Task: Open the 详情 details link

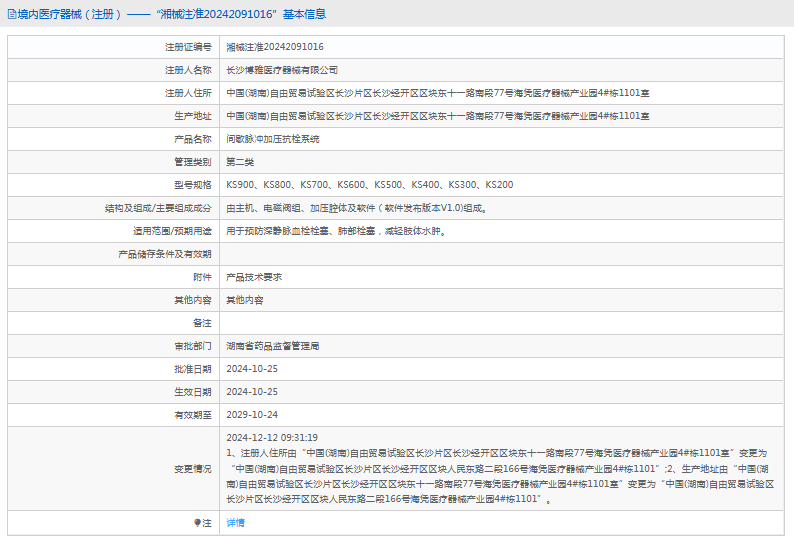Action: click(235, 523)
